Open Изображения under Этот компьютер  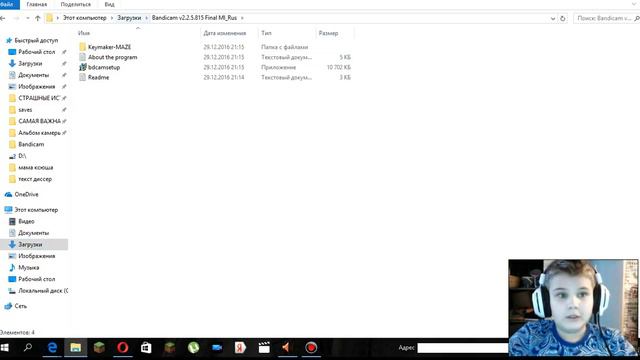[36, 256]
